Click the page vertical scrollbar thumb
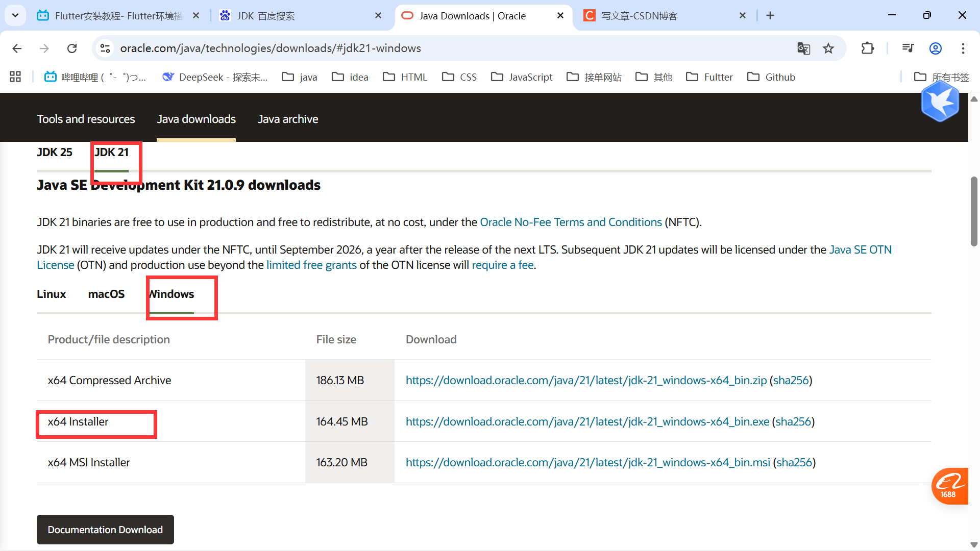The image size is (980, 551). tap(974, 212)
